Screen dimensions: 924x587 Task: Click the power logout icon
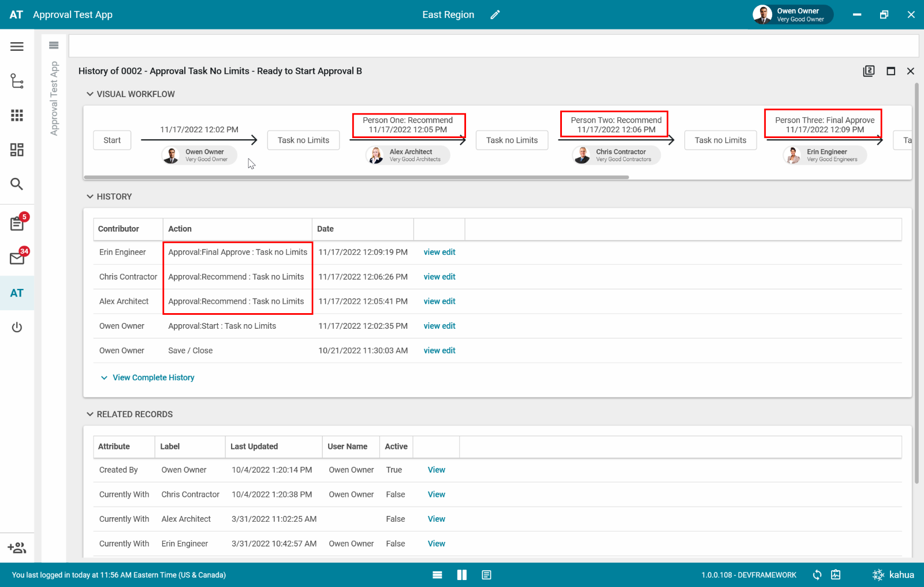pos(17,328)
